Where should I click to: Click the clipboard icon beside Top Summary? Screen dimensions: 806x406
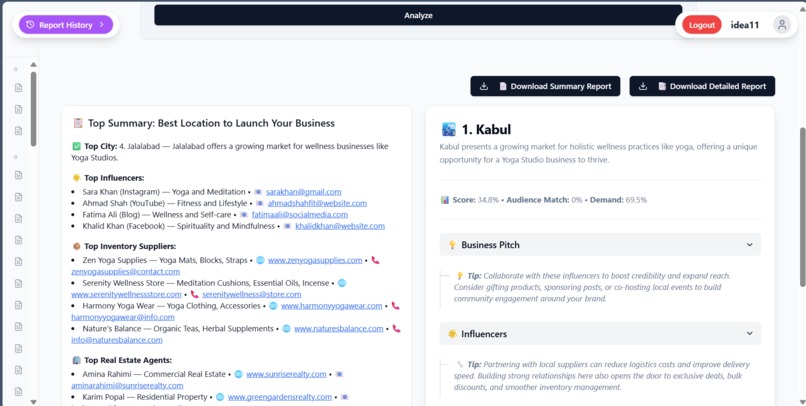[78, 123]
